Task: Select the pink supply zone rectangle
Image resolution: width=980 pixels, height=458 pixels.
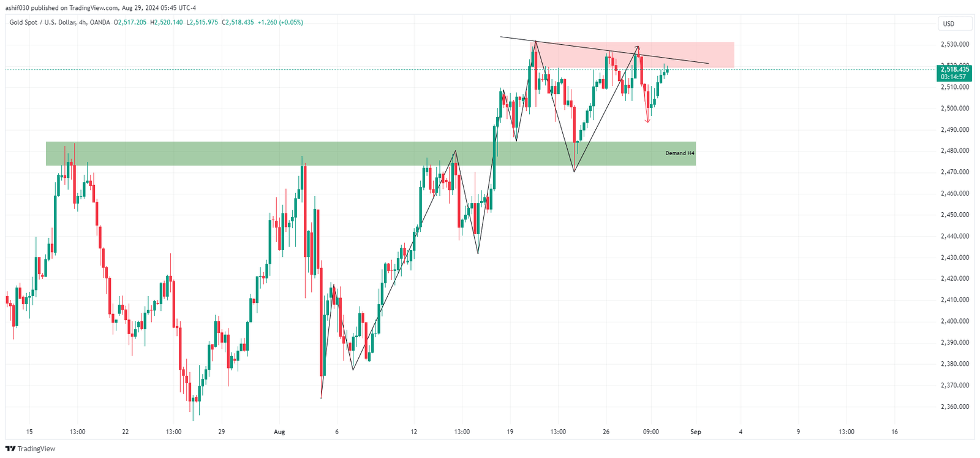Action: (x=631, y=55)
